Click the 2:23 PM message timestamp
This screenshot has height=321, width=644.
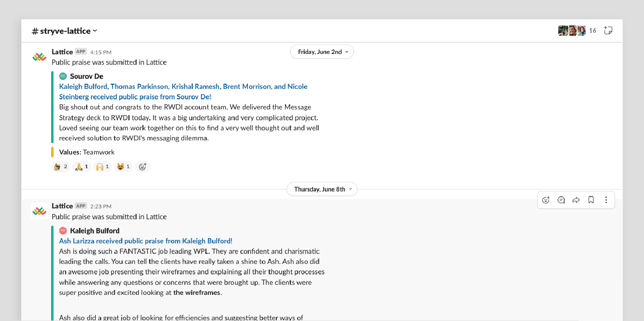click(x=101, y=206)
